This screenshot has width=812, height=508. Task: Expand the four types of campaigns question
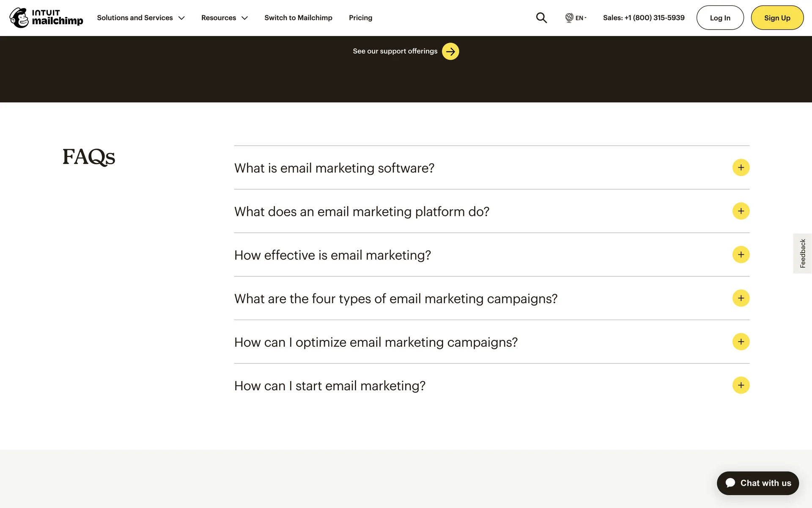coord(395,299)
